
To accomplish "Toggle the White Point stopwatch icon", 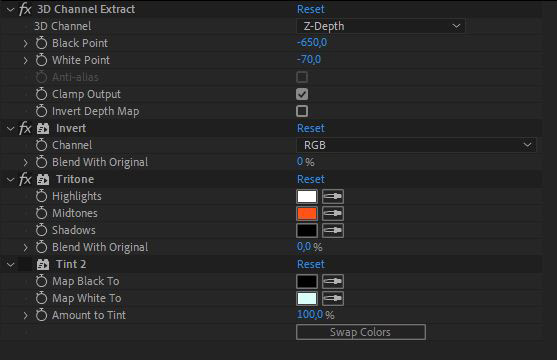I will [41, 60].
